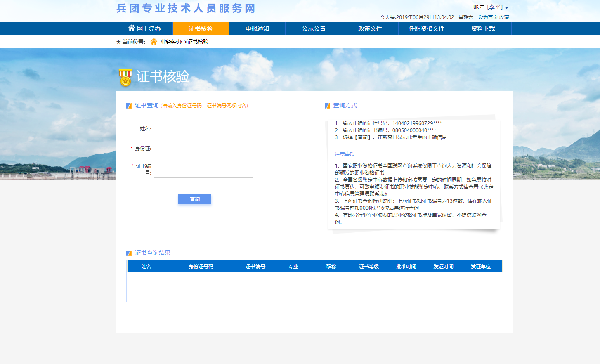Expand the account dropdown arrow
This screenshot has width=600, height=364.
click(507, 7)
